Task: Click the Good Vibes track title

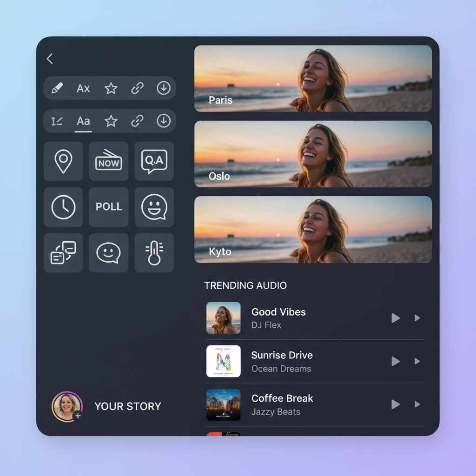Action: click(278, 312)
